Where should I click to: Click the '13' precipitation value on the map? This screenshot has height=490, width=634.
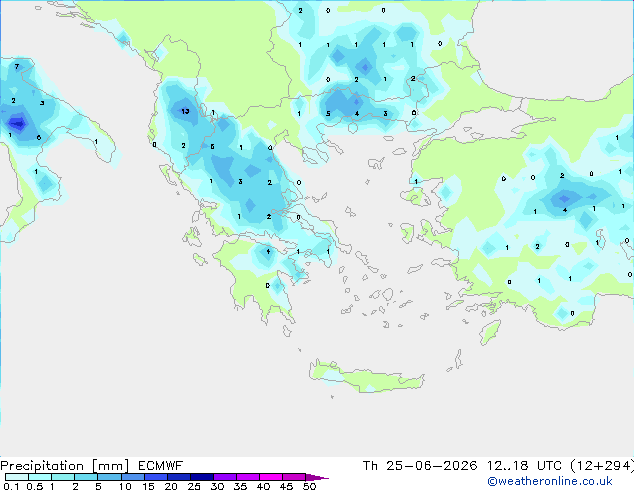coord(185,111)
